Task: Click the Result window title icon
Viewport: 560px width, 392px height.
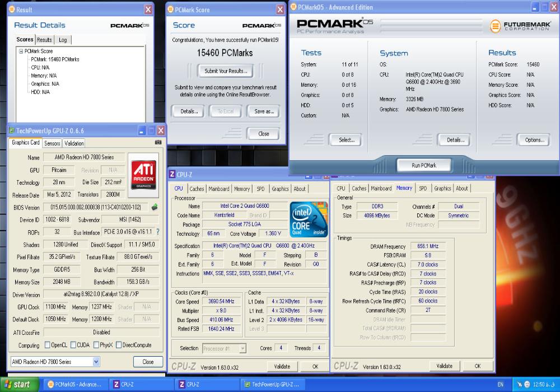Action: [12, 10]
